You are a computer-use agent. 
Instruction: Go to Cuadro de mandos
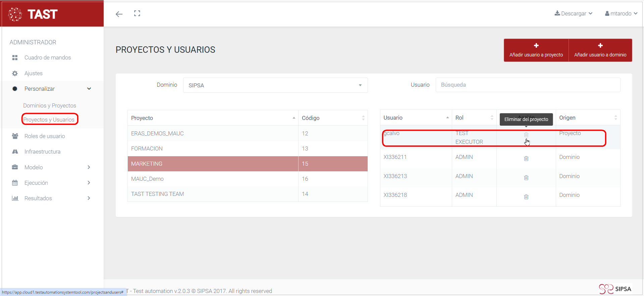pyautogui.click(x=48, y=57)
